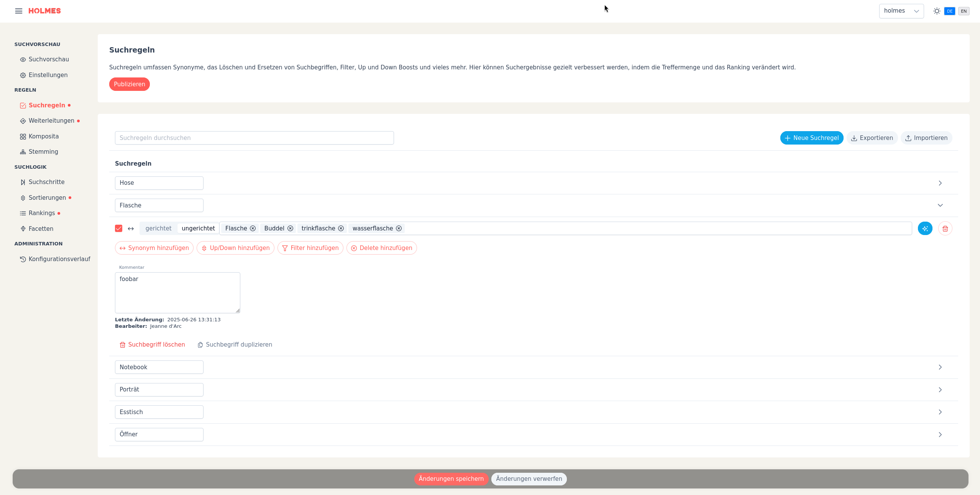Switch language to EN

tap(964, 11)
